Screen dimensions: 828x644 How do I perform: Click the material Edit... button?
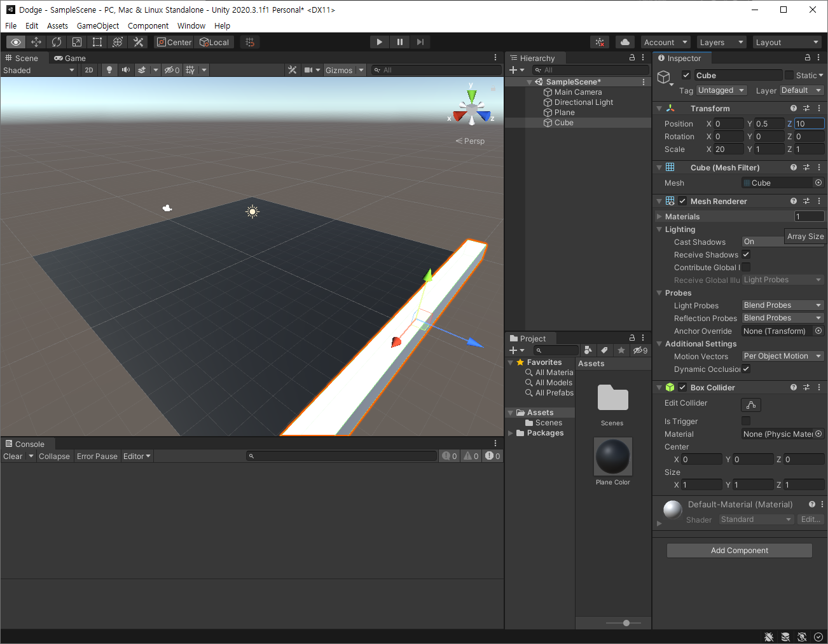(811, 519)
